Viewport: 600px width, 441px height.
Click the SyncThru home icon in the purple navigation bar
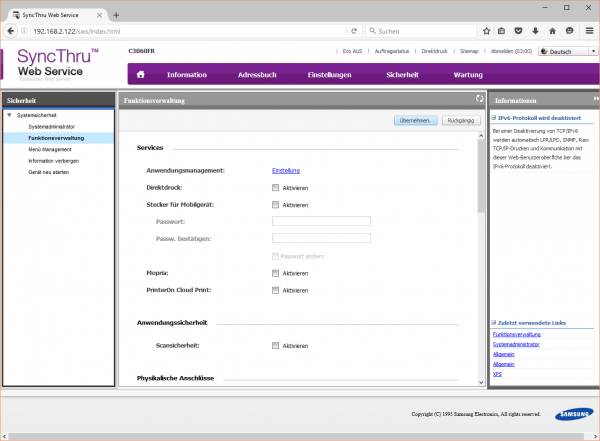(x=141, y=74)
